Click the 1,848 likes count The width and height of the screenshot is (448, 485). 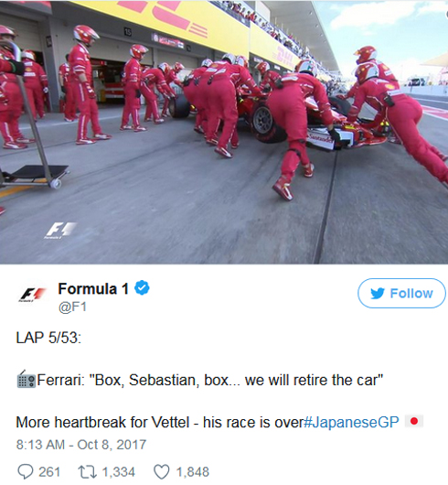tap(193, 472)
